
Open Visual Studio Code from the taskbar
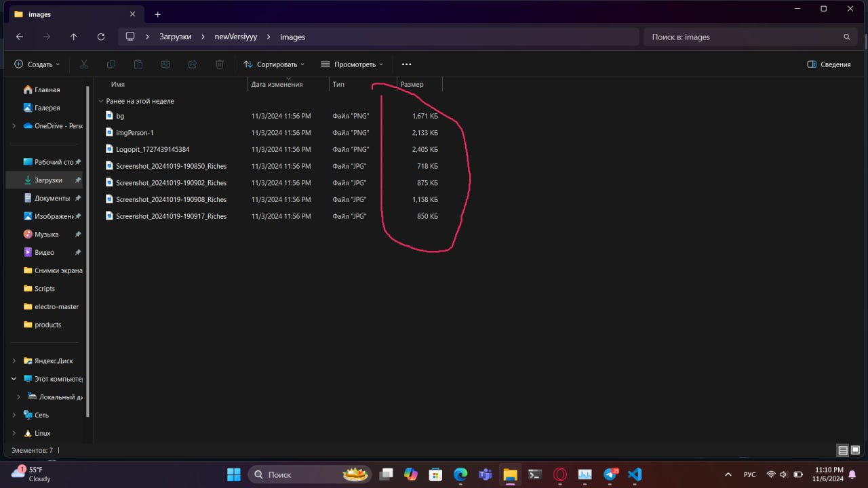(x=635, y=474)
